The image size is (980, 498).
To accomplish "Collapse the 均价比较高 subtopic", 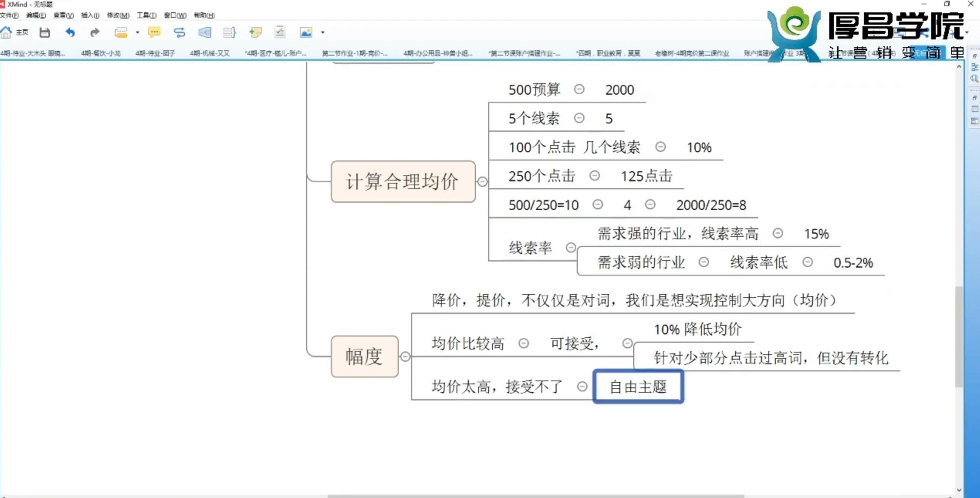I will 524,343.
